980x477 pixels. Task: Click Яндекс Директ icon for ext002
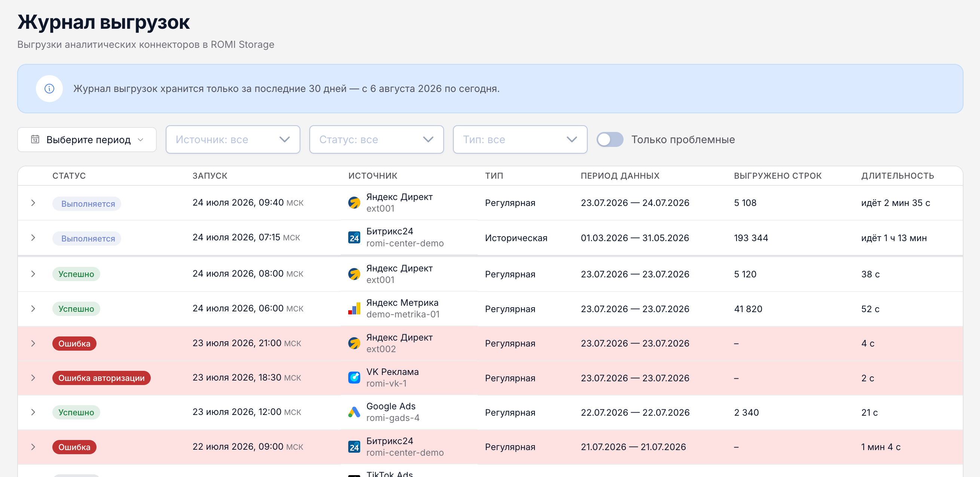(x=354, y=343)
